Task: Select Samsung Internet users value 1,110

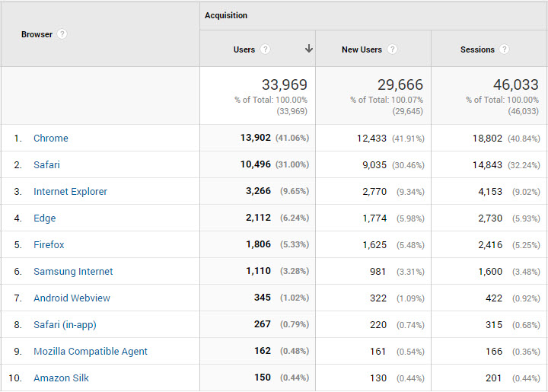Action: click(258, 271)
